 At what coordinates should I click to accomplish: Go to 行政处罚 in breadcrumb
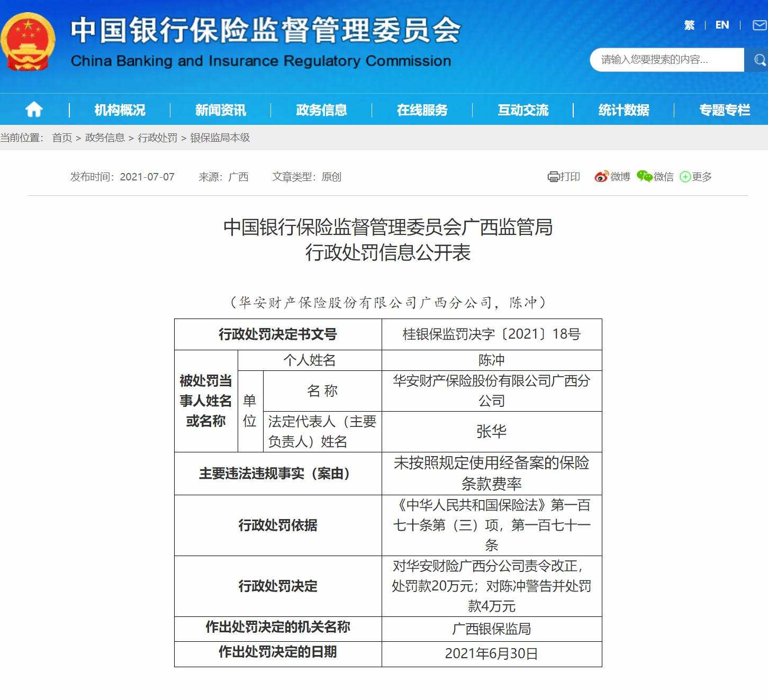click(x=157, y=138)
